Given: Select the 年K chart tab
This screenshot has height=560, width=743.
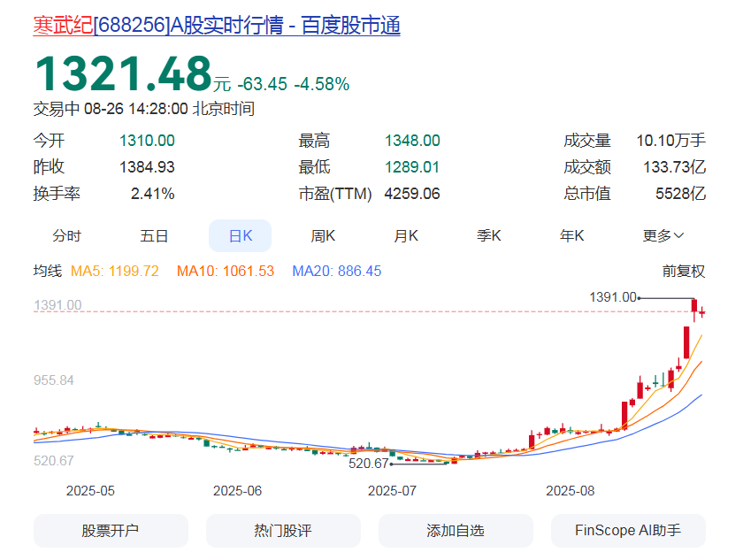Looking at the screenshot, I should [x=572, y=235].
